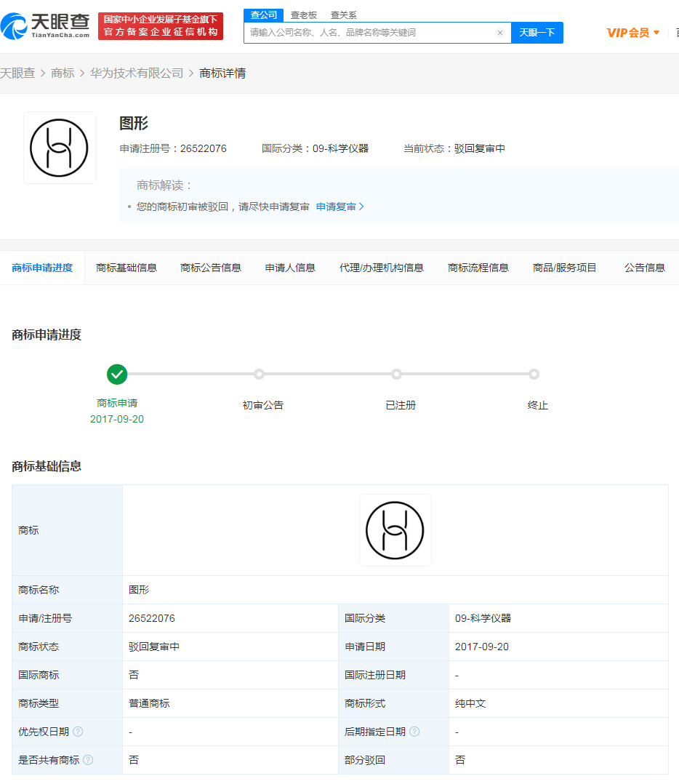Click the 当前状态：驳回复审中 header text

coord(454,148)
